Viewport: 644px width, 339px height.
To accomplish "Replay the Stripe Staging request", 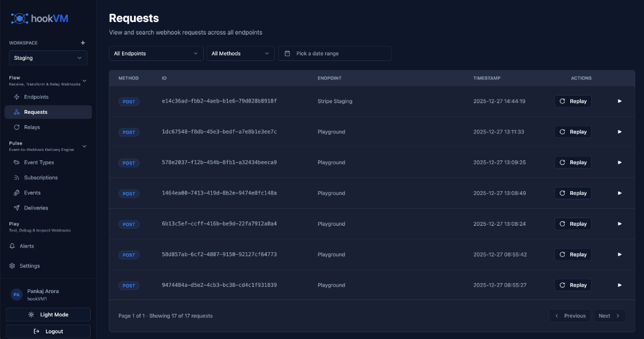I will (573, 101).
